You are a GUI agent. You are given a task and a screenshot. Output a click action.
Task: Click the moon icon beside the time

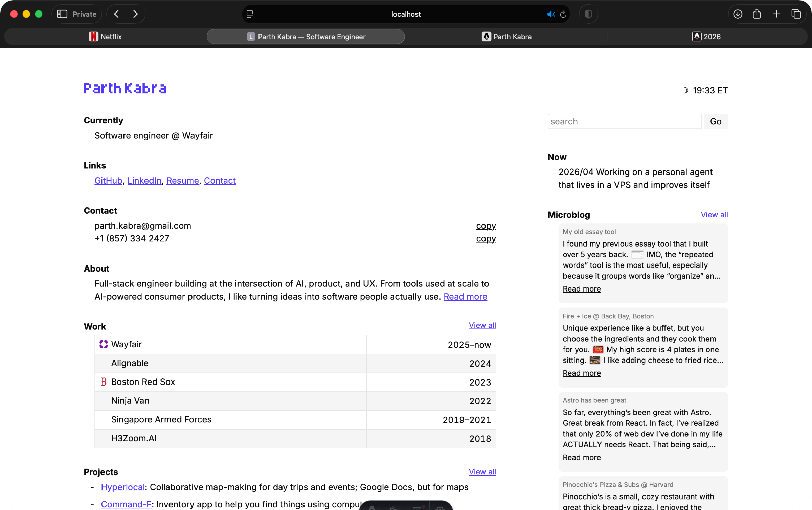point(685,90)
